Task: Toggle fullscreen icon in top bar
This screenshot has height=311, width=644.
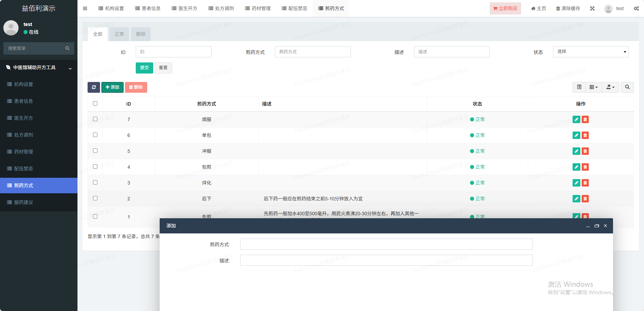Action: (592, 8)
